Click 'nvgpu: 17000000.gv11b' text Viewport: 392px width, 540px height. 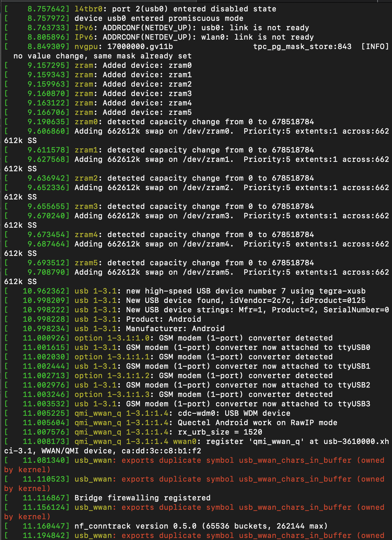pos(124,46)
